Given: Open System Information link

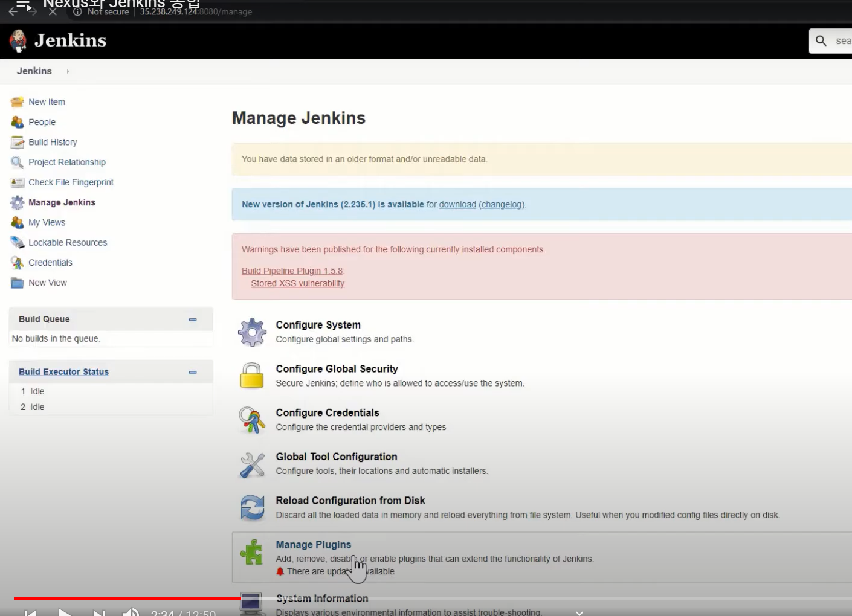Looking at the screenshot, I should tap(322, 598).
